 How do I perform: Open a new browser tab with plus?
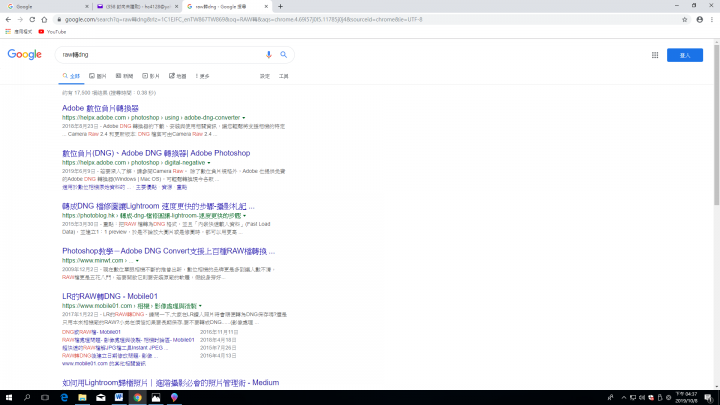coord(280,6)
